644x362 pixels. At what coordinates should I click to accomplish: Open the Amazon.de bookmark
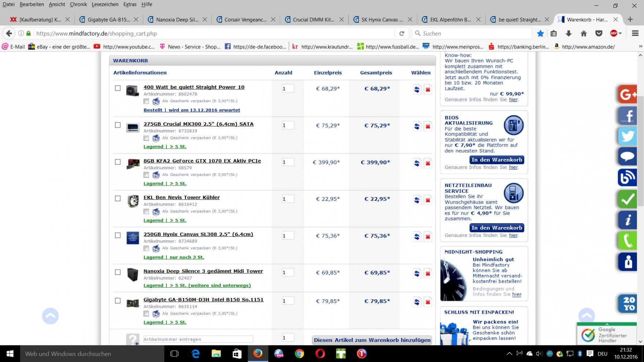[584, 47]
